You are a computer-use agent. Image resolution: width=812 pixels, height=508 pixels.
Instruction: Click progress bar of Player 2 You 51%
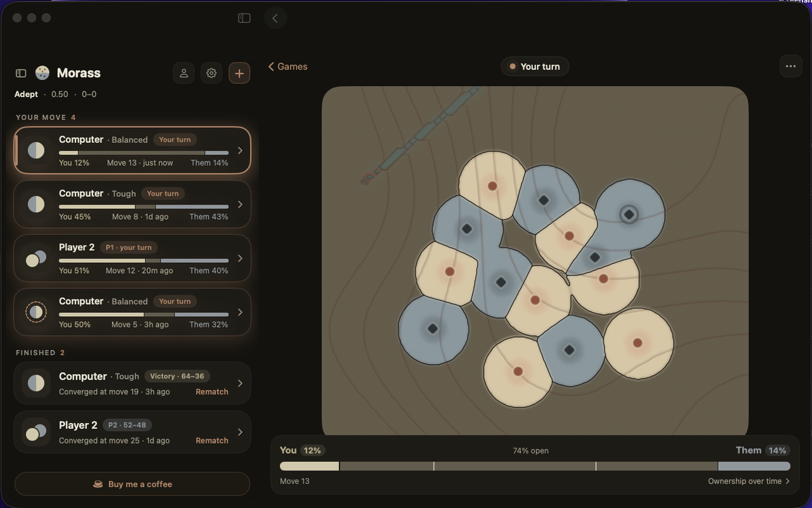click(x=143, y=260)
